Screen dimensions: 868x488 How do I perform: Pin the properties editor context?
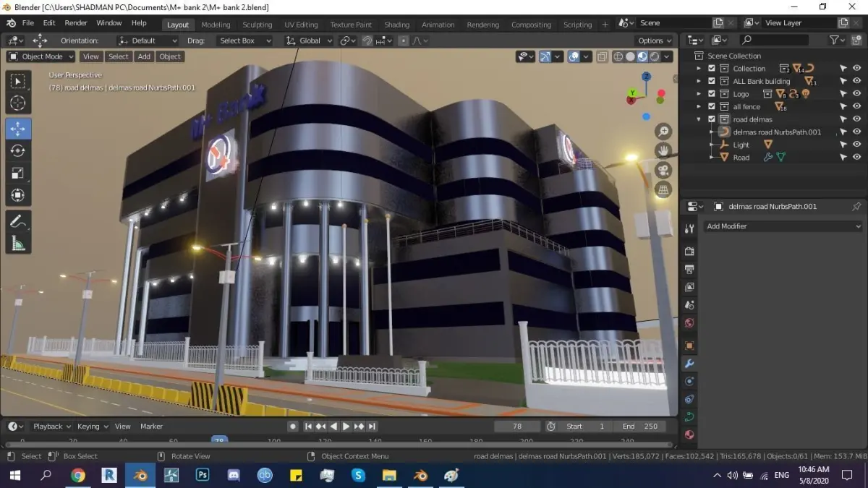pos(857,207)
